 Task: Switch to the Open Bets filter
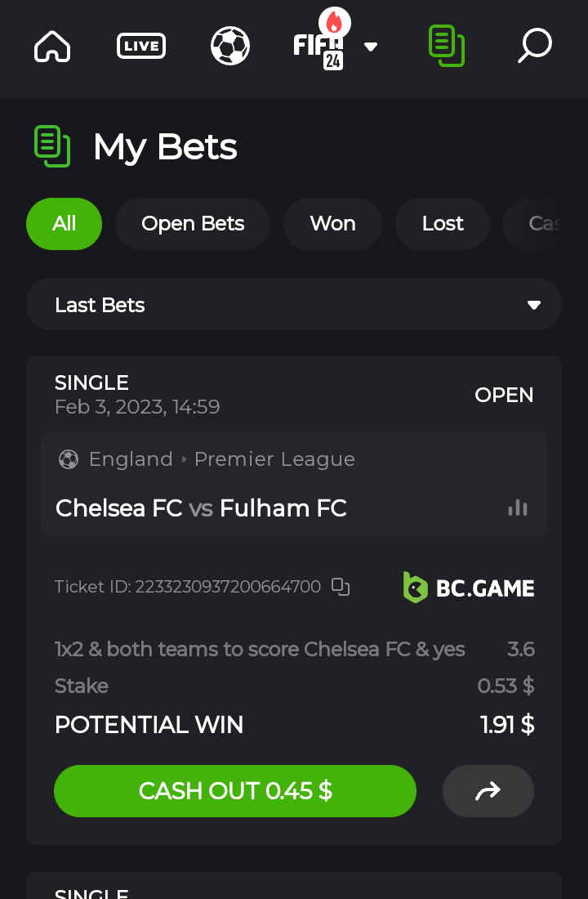coord(193,224)
